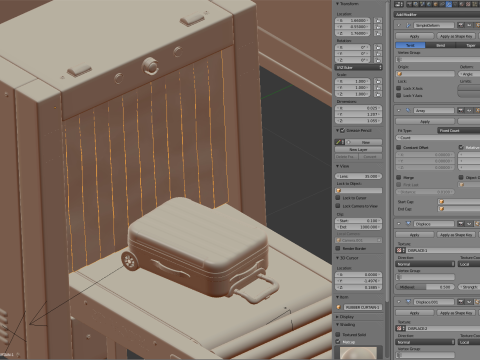Browse textures for the DISPLACE-1 field
The height and width of the screenshot is (360, 480).
pos(400,250)
